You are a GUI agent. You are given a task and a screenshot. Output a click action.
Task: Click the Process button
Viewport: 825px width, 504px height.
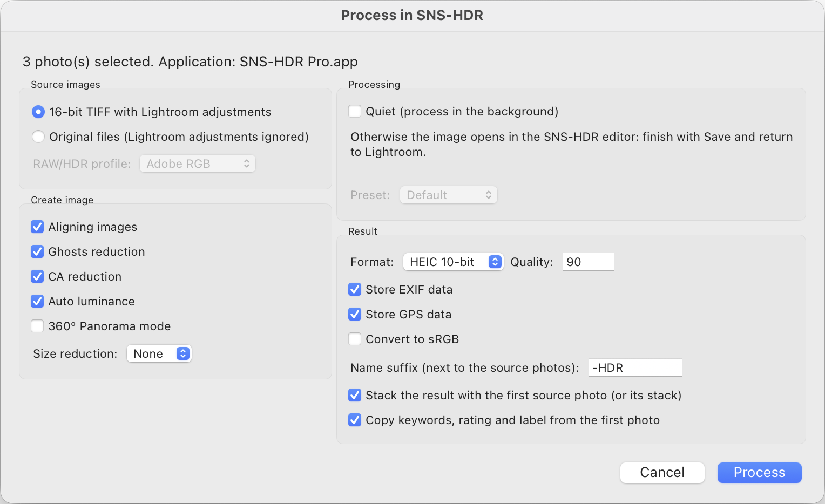[760, 472]
